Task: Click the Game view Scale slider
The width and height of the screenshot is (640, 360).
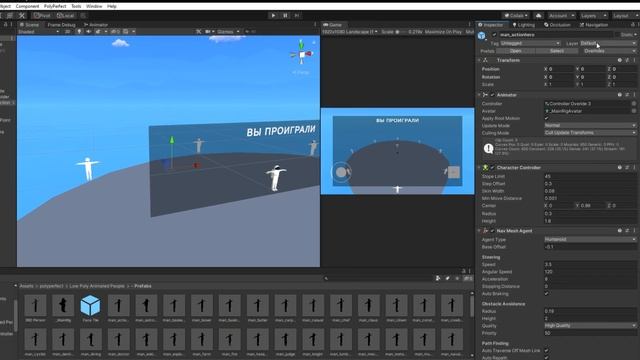Action: click(x=401, y=31)
